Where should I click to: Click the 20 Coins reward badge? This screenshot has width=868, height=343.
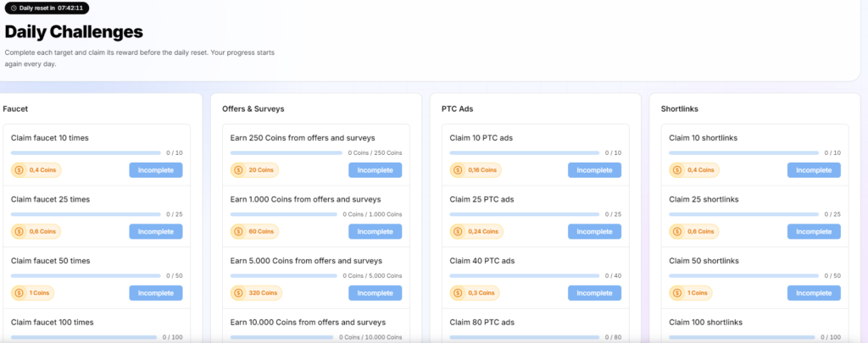tap(254, 170)
